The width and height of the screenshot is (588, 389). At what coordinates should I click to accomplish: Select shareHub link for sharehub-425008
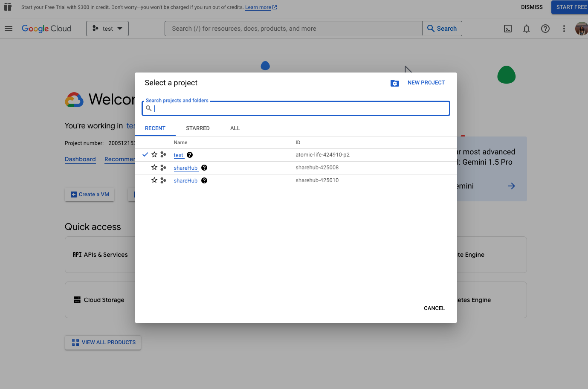pos(186,168)
